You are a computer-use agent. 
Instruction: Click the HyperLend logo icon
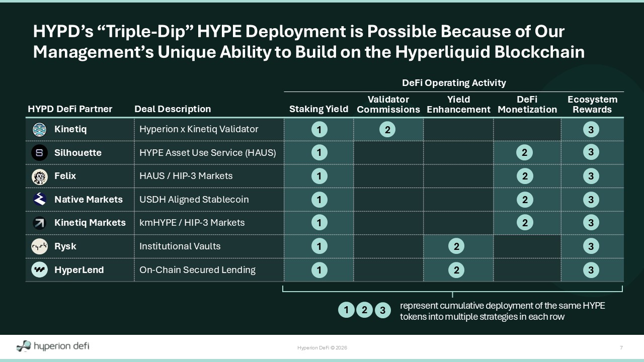[40, 270]
